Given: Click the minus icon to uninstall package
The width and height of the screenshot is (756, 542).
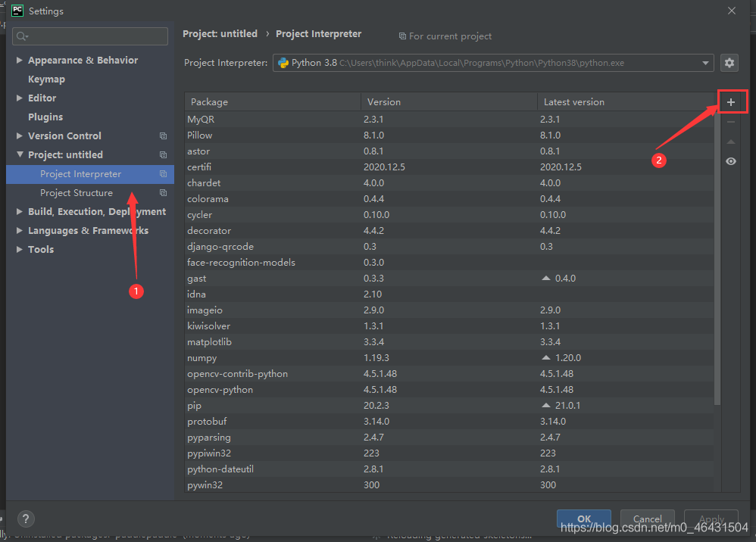Looking at the screenshot, I should click(730, 122).
